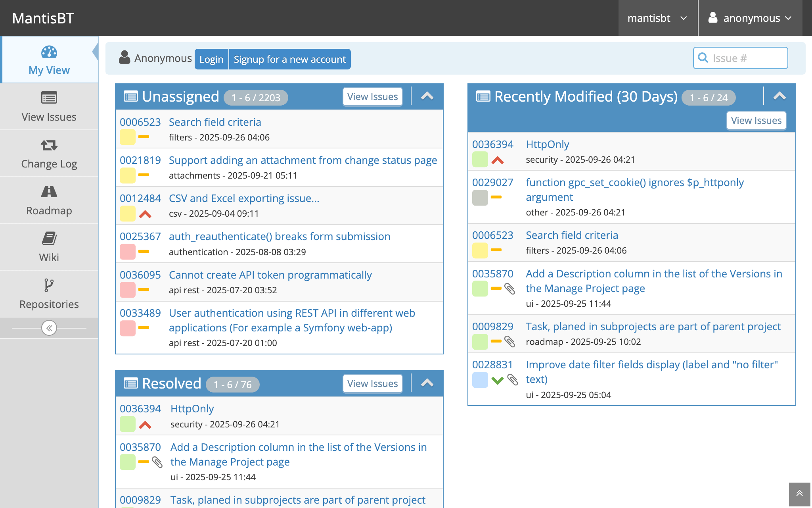This screenshot has height=508, width=812.
Task: Click the Login button
Action: (x=211, y=59)
